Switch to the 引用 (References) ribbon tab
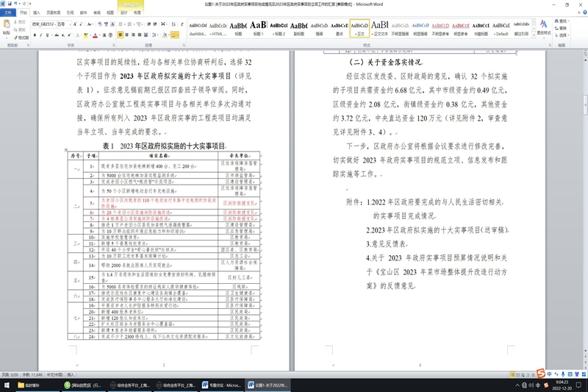The width and height of the screenshot is (588, 392). (x=70, y=13)
